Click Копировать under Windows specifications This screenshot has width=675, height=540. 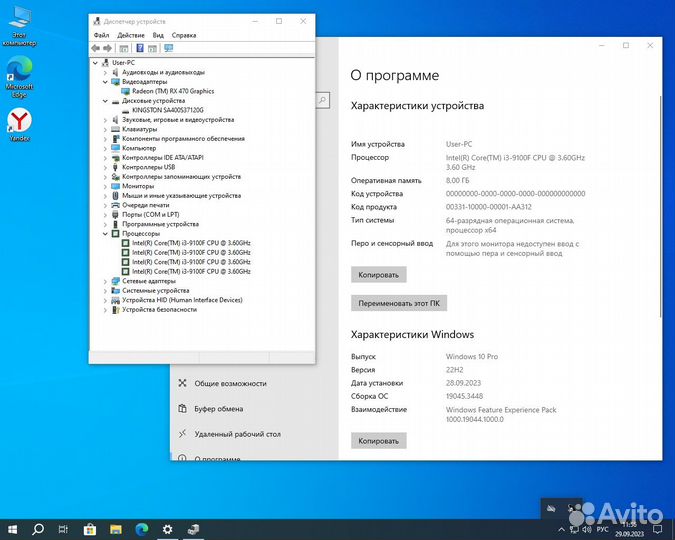tap(378, 441)
